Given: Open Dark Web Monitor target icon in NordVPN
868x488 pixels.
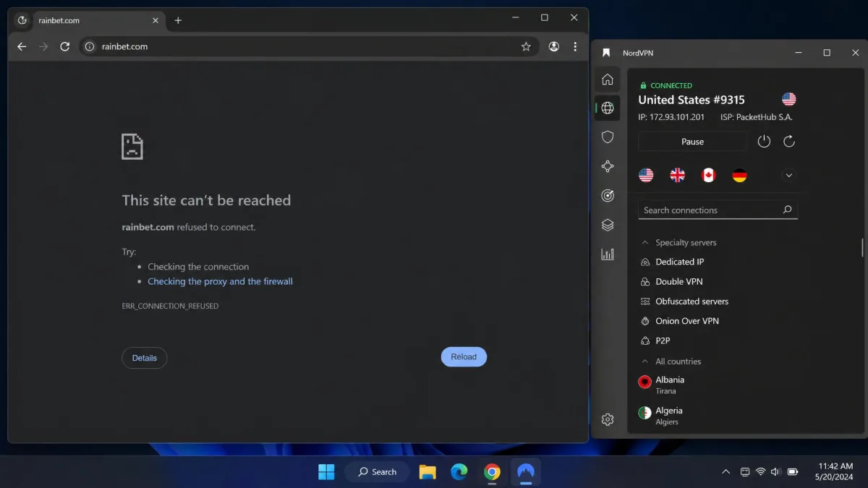Looking at the screenshot, I should point(608,196).
